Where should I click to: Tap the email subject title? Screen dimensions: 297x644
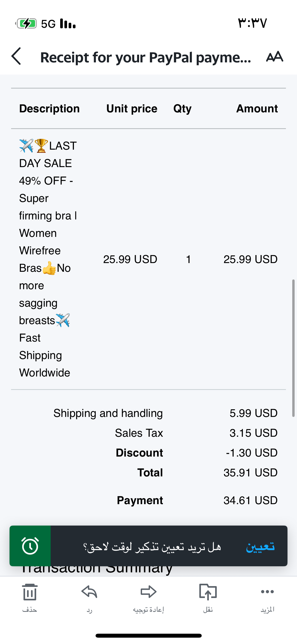[145, 57]
